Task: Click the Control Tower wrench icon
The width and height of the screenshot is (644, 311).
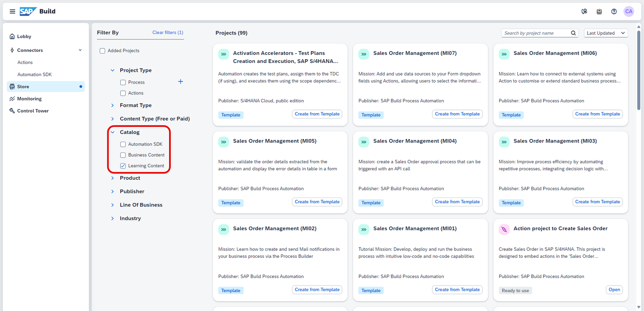Action: coord(12,111)
